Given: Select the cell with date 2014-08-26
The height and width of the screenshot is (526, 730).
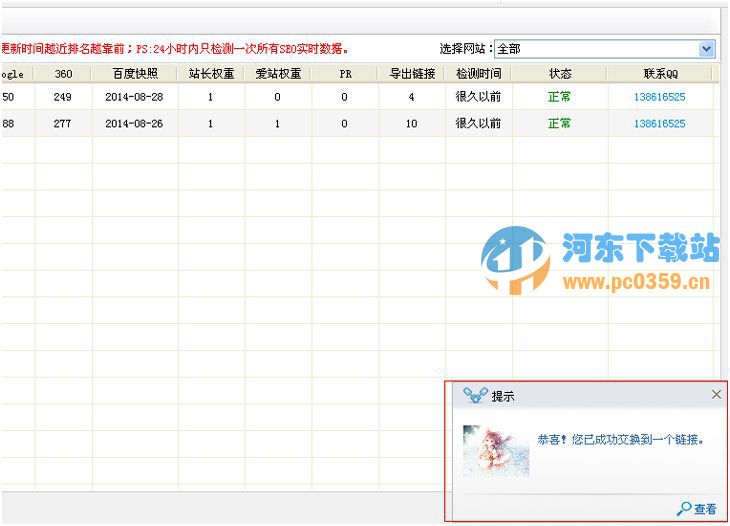Looking at the screenshot, I should tap(134, 123).
